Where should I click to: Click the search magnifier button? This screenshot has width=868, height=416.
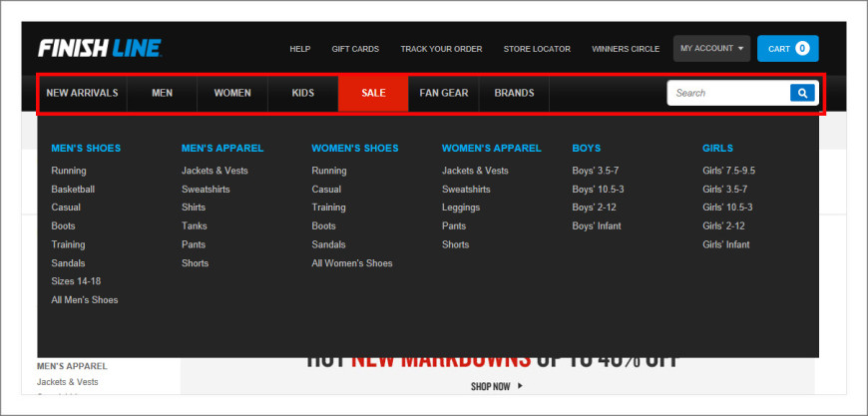[802, 93]
